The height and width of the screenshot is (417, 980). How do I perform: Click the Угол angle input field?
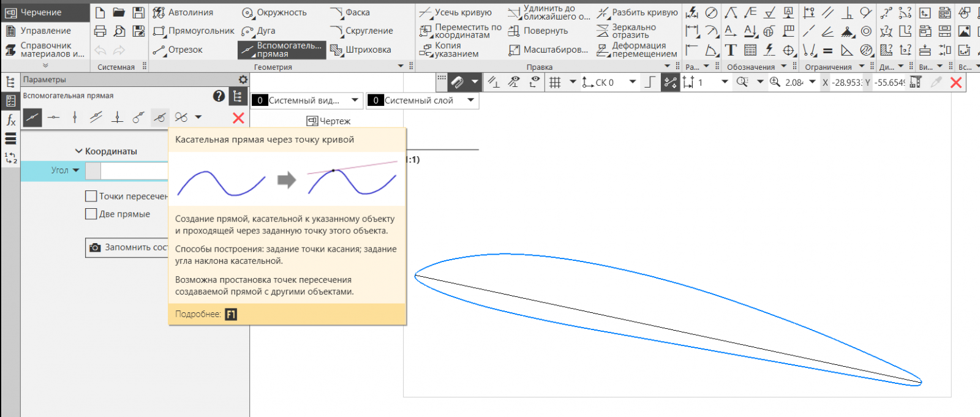coord(134,171)
